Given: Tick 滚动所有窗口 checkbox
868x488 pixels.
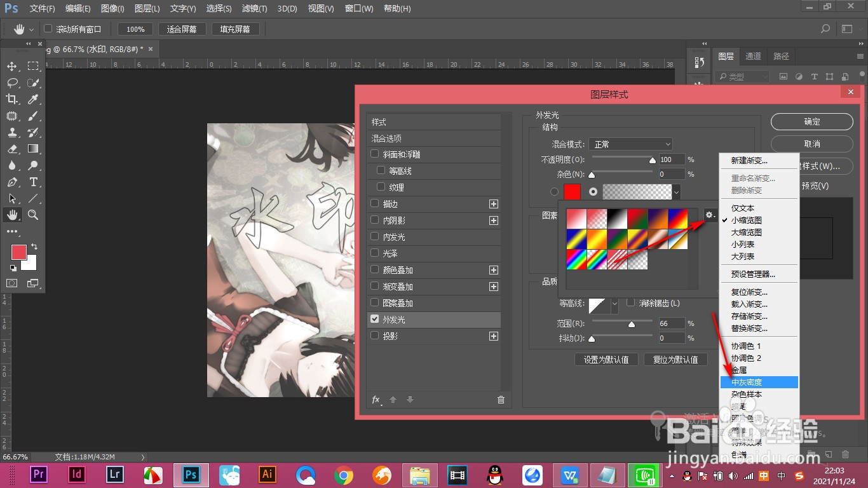Looking at the screenshot, I should point(48,29).
